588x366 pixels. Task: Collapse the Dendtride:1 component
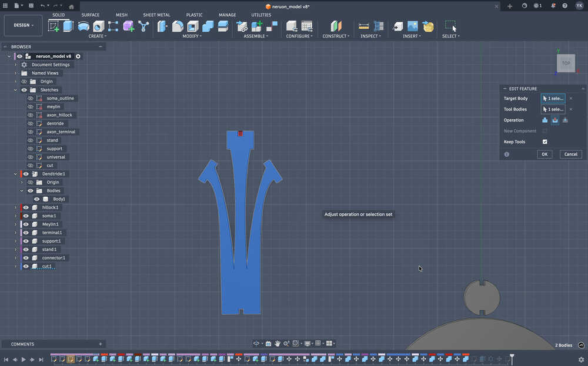(16, 174)
